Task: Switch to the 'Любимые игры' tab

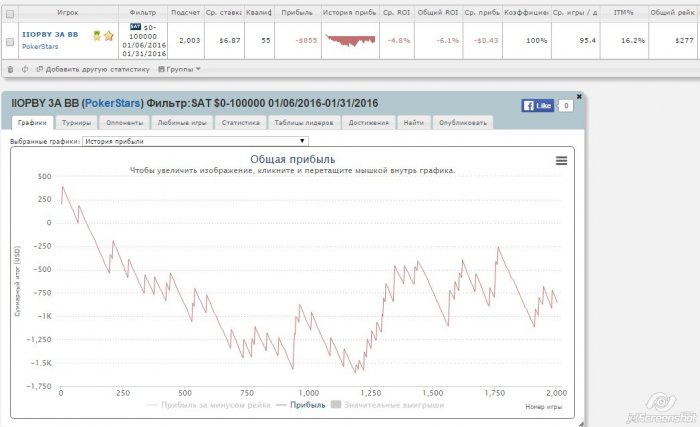Action: [182, 122]
